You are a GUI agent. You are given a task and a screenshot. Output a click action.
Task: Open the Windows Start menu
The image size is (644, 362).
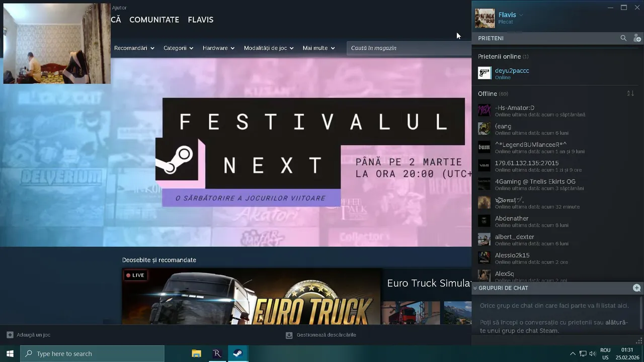click(10, 353)
